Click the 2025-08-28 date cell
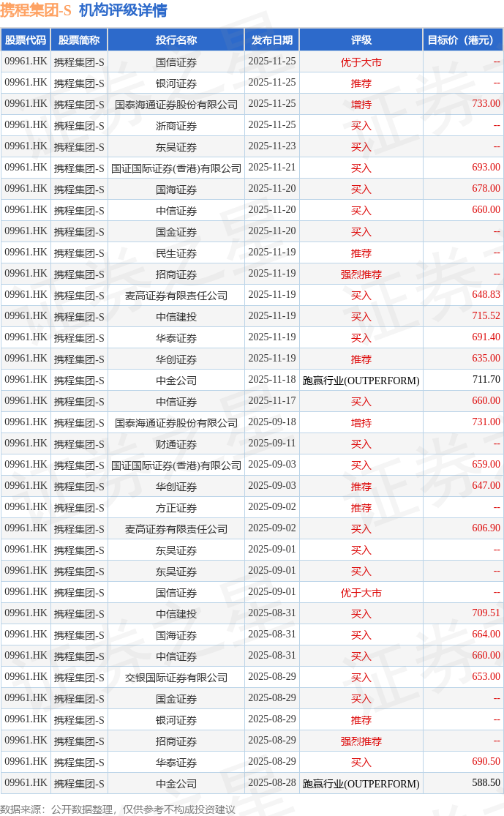This screenshot has width=504, height=816. (x=272, y=782)
